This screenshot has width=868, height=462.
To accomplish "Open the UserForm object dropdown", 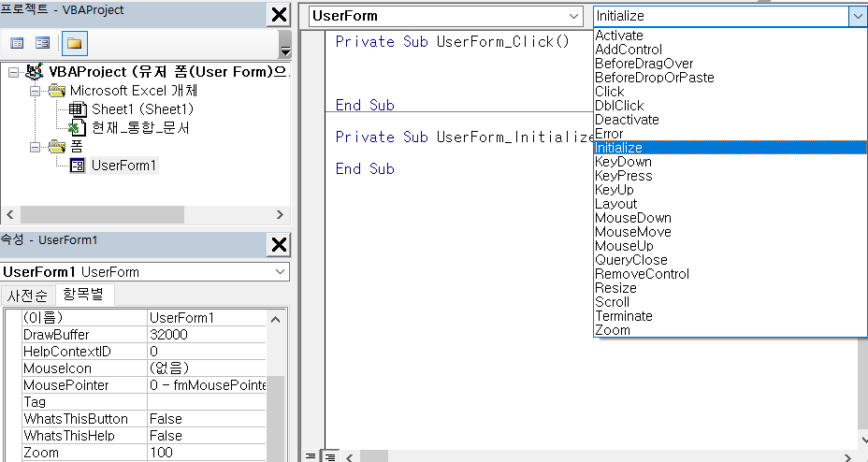I will (573, 16).
